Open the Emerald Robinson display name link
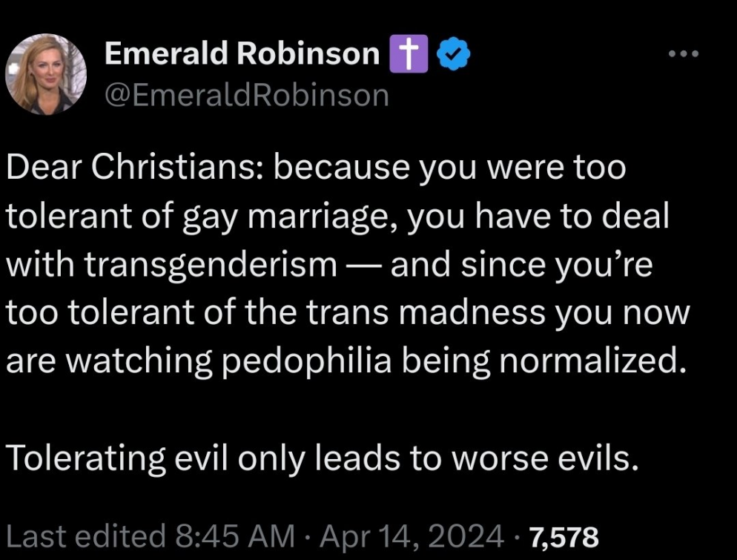 pos(242,53)
